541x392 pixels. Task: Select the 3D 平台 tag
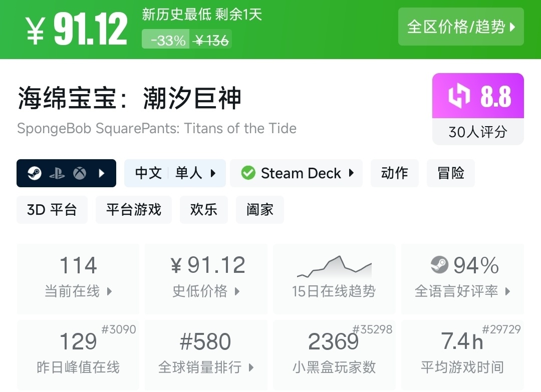[52, 209]
